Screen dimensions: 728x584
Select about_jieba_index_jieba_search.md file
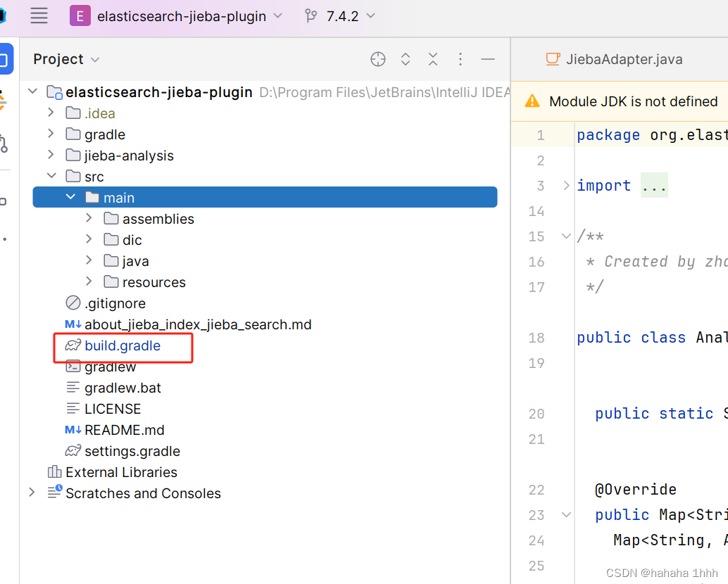point(198,324)
